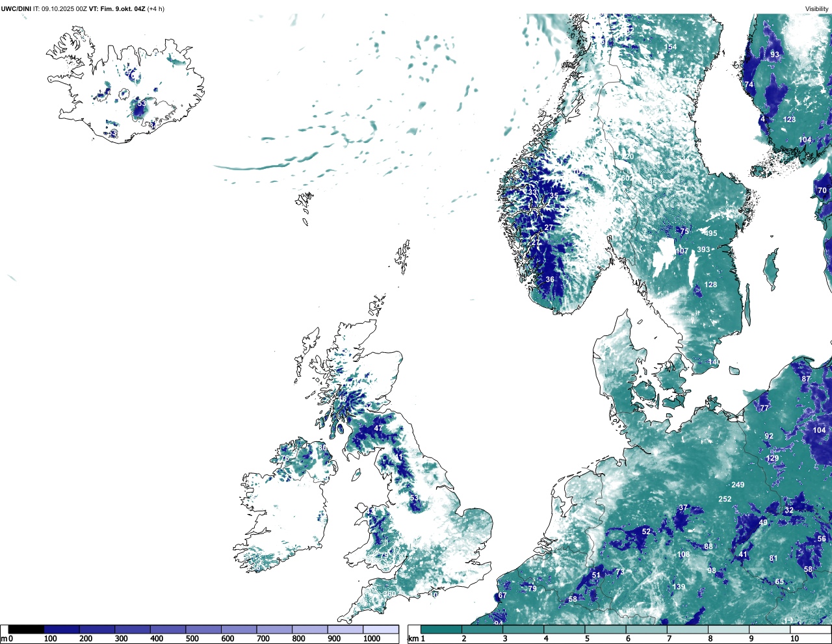
Task: Select the black 0–100 m legend swatch
Action: tap(26, 629)
